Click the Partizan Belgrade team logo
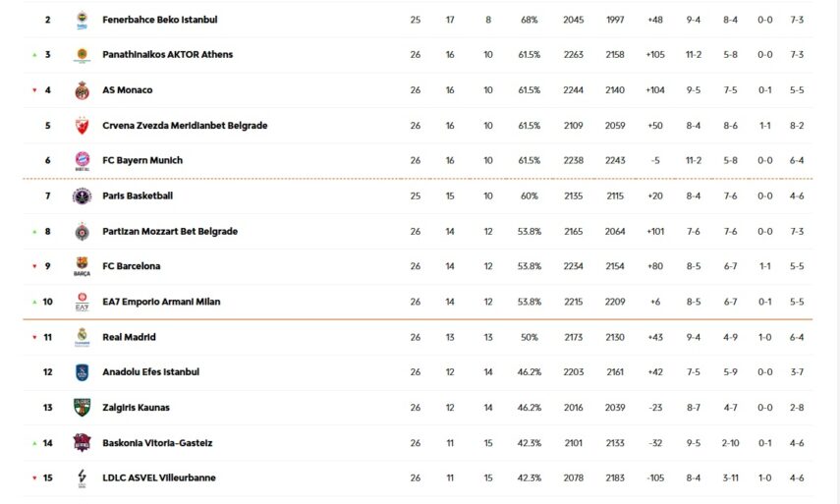840x504 pixels. (x=83, y=232)
